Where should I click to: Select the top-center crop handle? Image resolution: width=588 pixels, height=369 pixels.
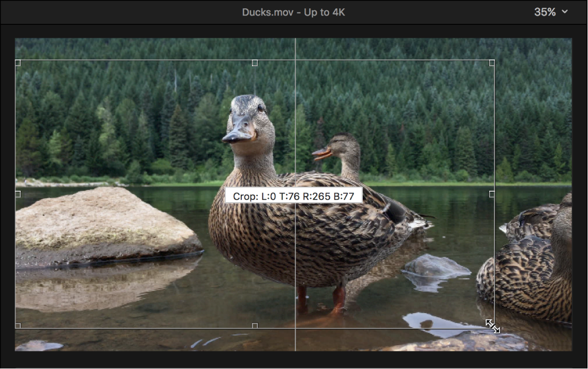point(255,63)
